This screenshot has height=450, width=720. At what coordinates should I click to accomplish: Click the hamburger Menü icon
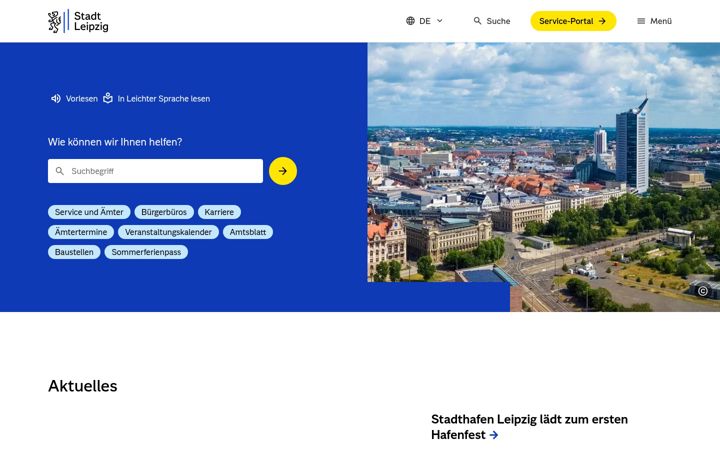point(641,21)
